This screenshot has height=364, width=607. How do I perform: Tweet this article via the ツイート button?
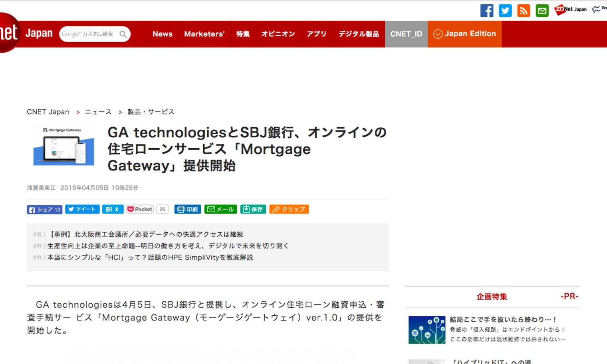click(x=82, y=209)
